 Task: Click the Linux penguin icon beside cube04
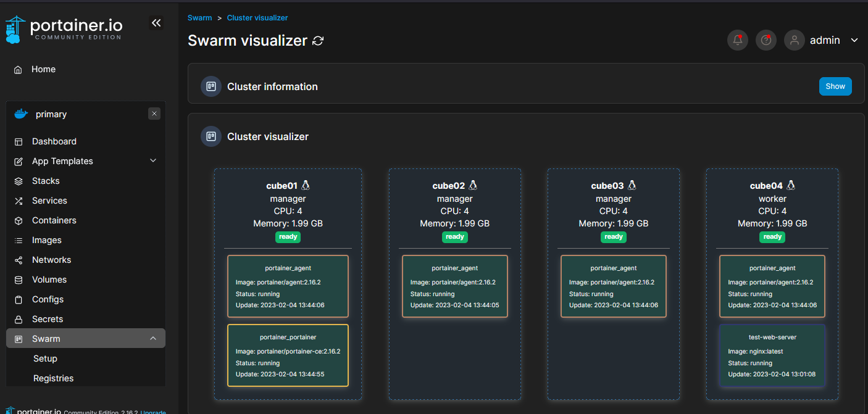791,185
